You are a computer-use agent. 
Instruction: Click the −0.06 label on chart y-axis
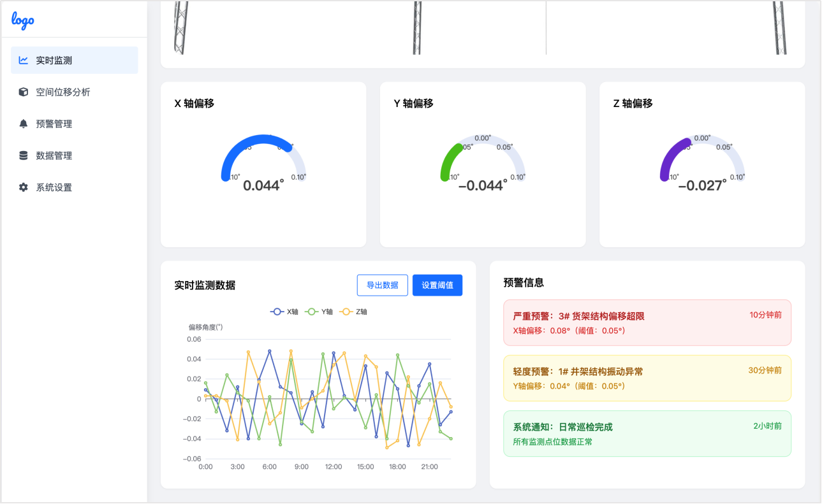(x=193, y=459)
